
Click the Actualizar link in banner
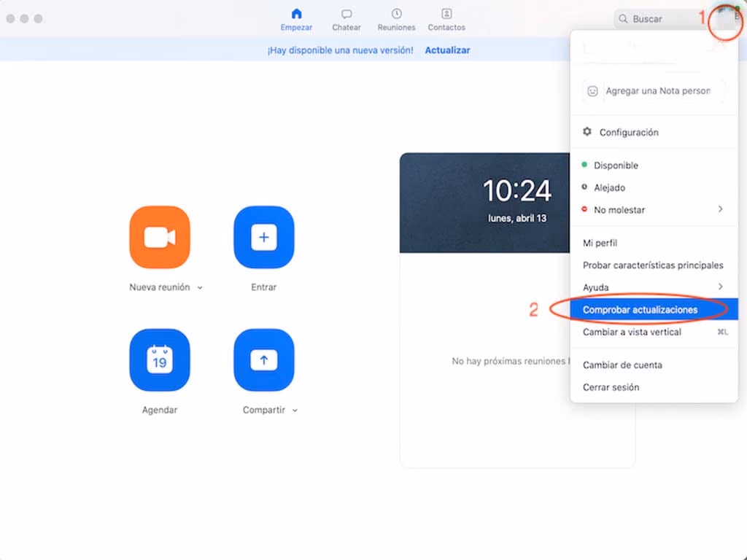[447, 50]
